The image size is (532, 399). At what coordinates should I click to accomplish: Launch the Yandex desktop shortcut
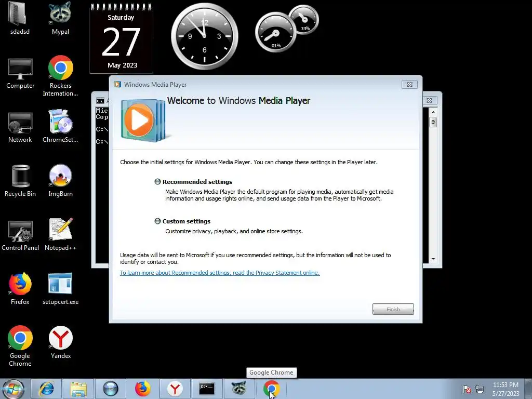pyautogui.click(x=60, y=343)
